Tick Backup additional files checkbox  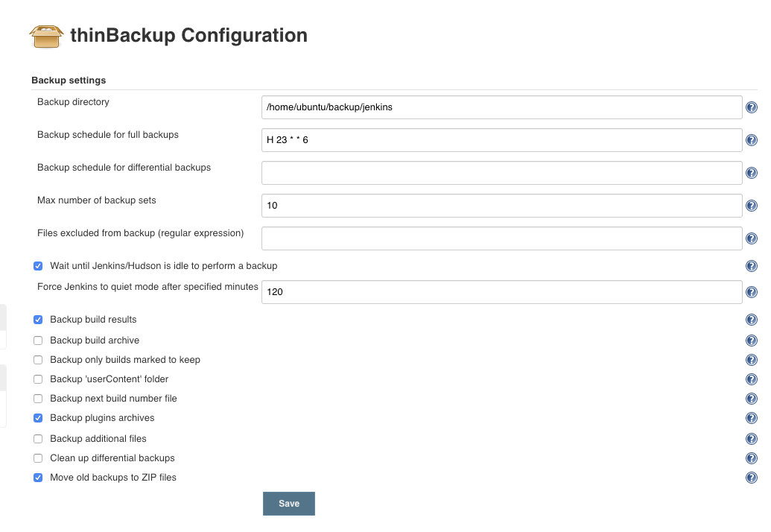(x=38, y=439)
